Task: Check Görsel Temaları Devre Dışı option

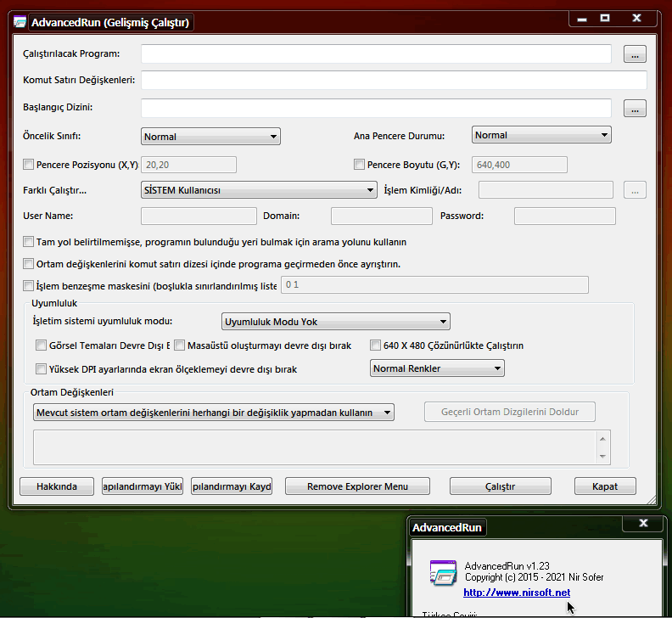Action: tap(41, 346)
